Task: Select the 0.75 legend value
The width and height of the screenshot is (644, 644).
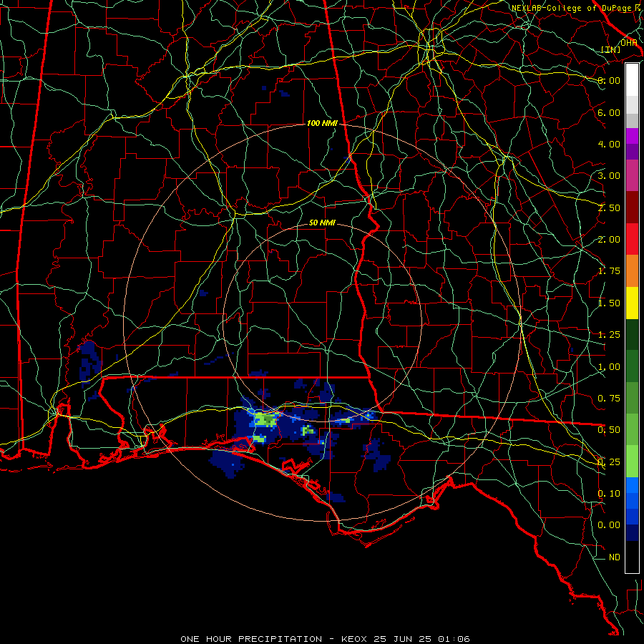Action: pos(609,399)
